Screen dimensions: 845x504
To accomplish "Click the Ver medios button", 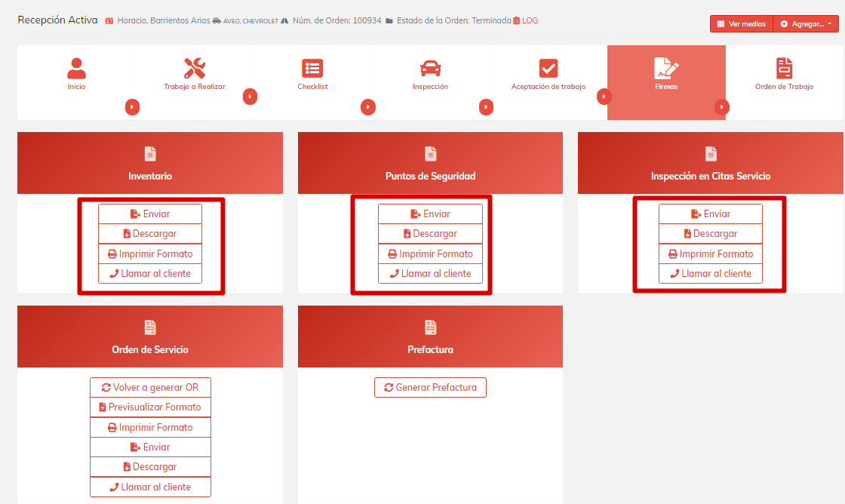I will 741,24.
